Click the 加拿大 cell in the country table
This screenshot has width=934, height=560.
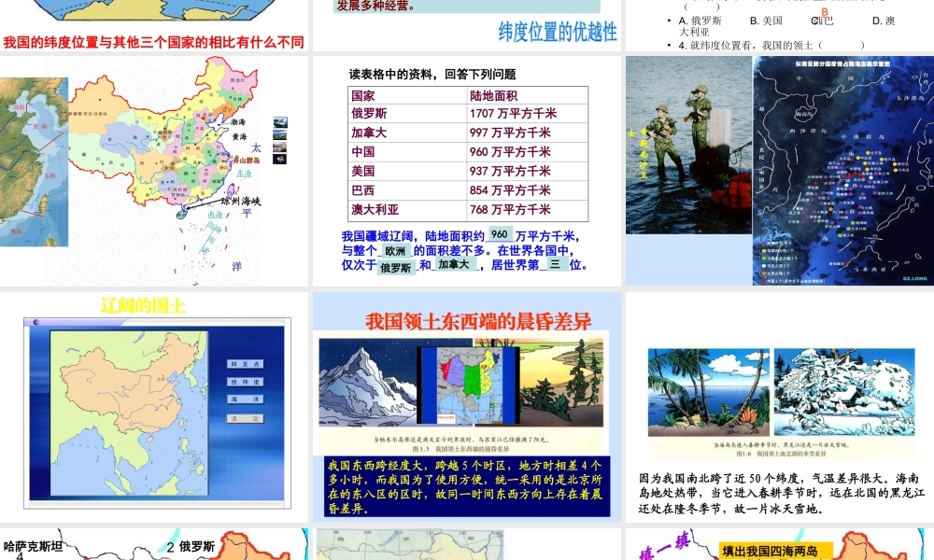[407, 133]
